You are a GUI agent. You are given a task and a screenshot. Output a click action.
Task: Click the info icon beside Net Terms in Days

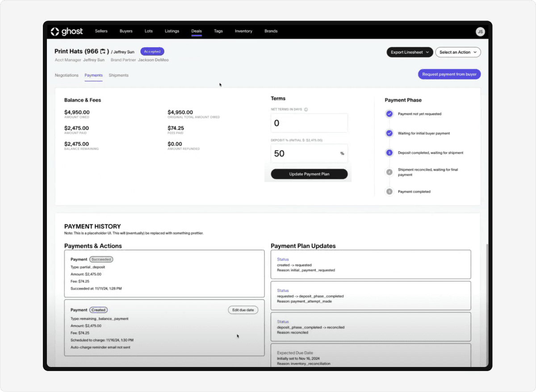(306, 109)
